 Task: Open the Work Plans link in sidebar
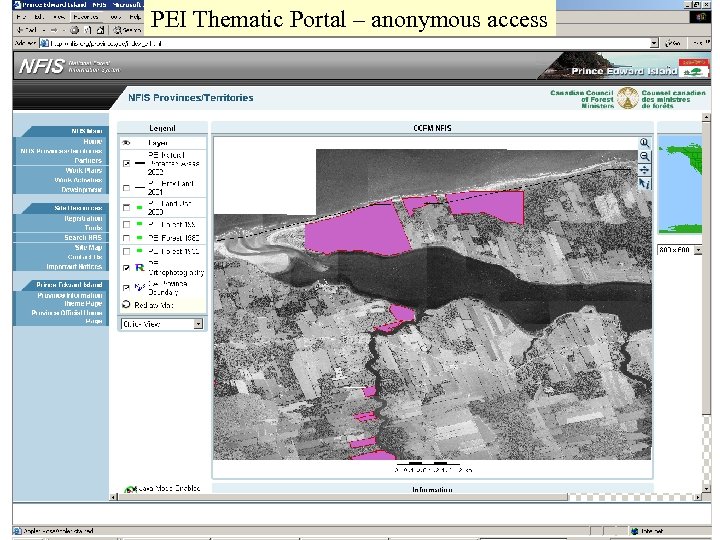click(84, 170)
